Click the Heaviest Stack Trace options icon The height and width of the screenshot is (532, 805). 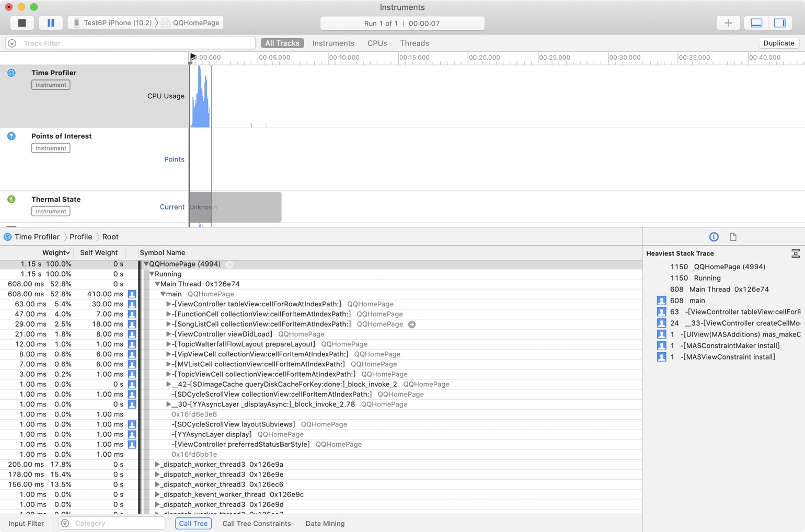[795, 253]
